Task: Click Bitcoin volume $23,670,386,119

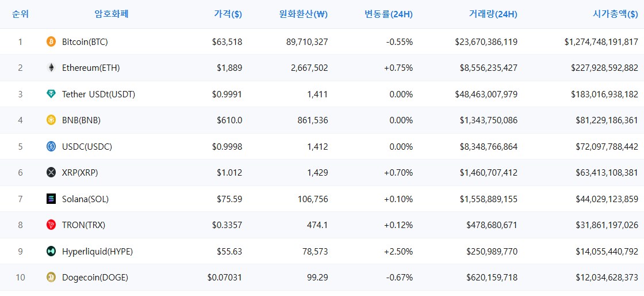Action: 486,42
